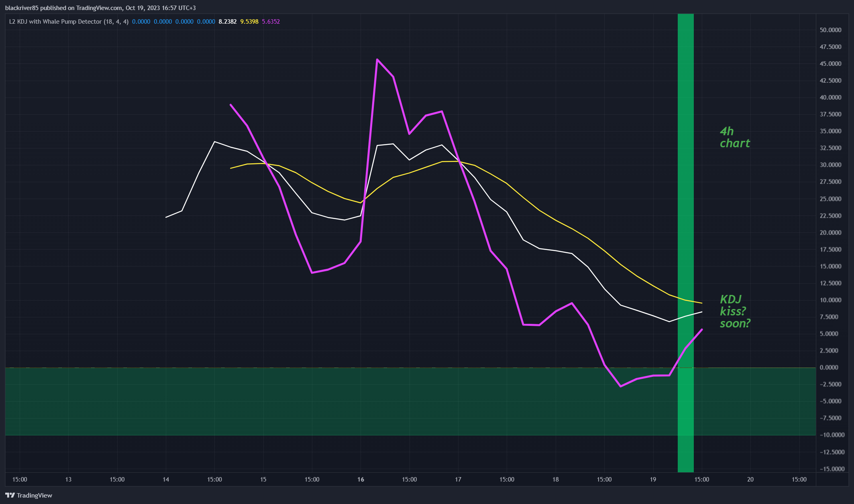Click the L2 KDJ with Whale Pump Detector title

point(69,22)
